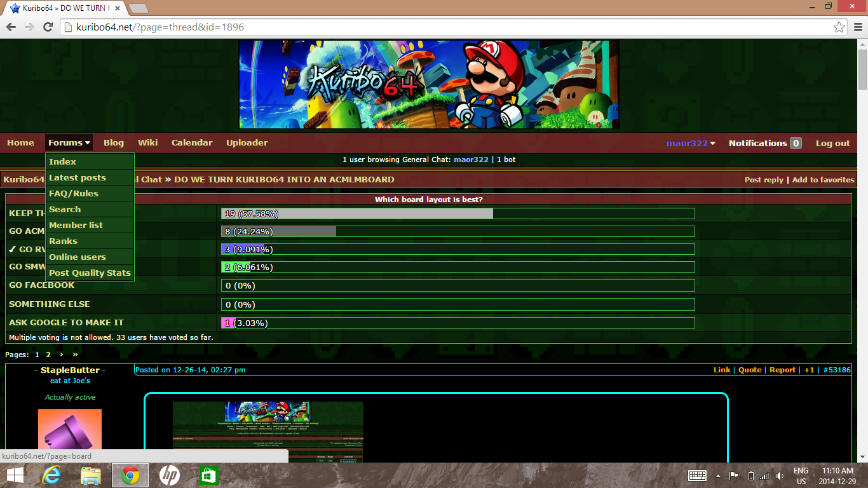Click Add to favorites link

(823, 180)
